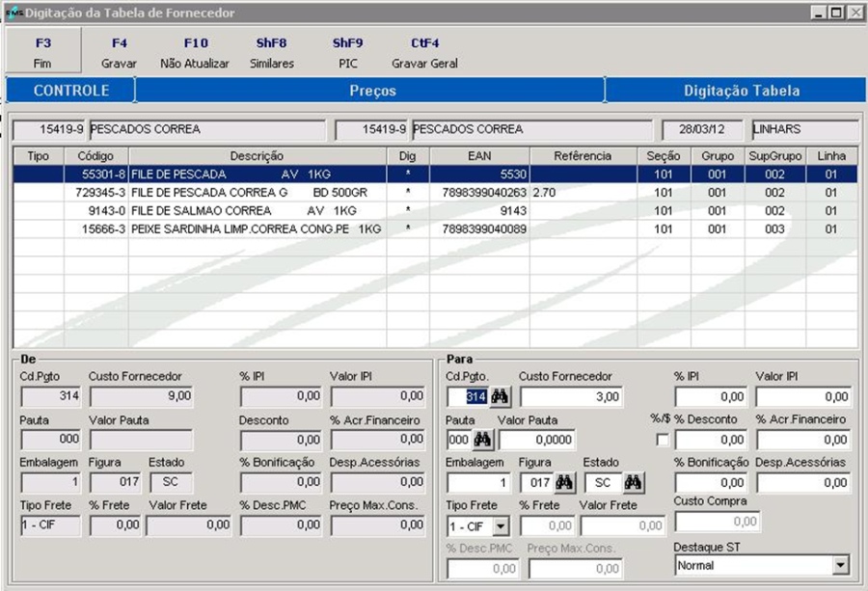Click the Custo Fornecedor field in Para
This screenshot has width=868, height=591.
pos(570,397)
